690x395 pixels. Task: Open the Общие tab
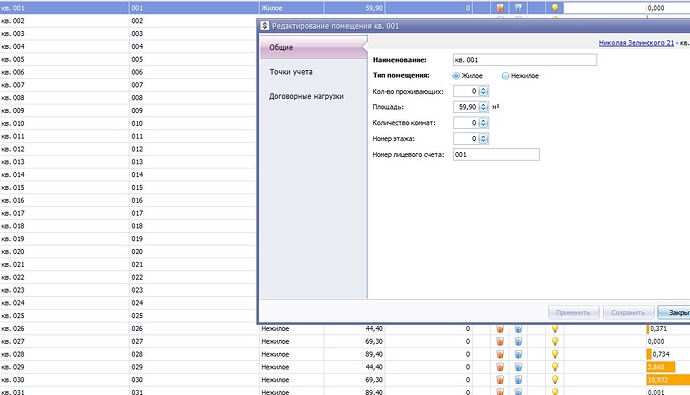point(313,48)
